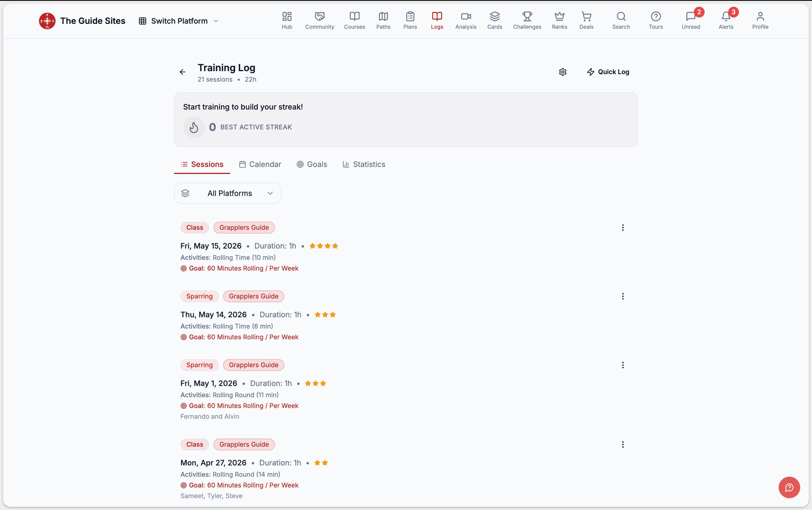The width and height of the screenshot is (812, 510).
Task: Click the back arrow beside Training Log
Action: (182, 72)
